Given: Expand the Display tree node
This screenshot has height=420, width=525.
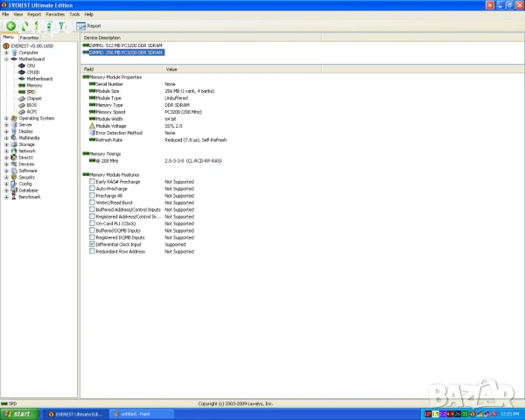Looking at the screenshot, I should click(x=6, y=131).
